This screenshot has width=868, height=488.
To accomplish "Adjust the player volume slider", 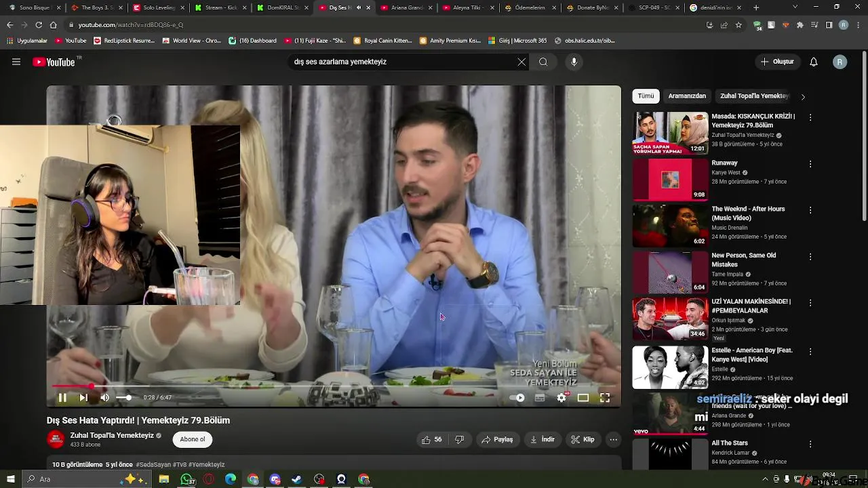I will click(124, 398).
